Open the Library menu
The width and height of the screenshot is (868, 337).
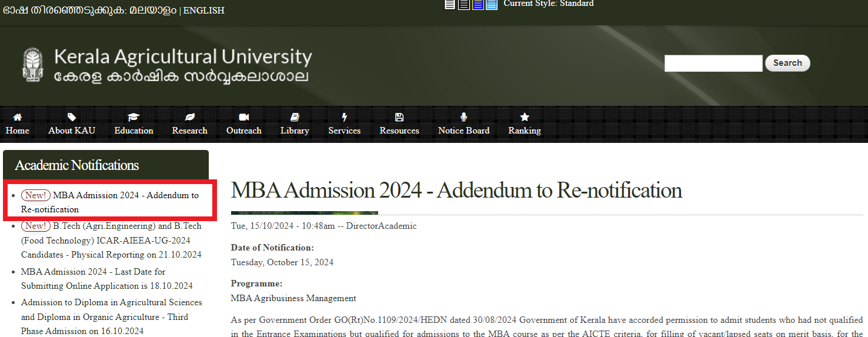click(x=295, y=131)
